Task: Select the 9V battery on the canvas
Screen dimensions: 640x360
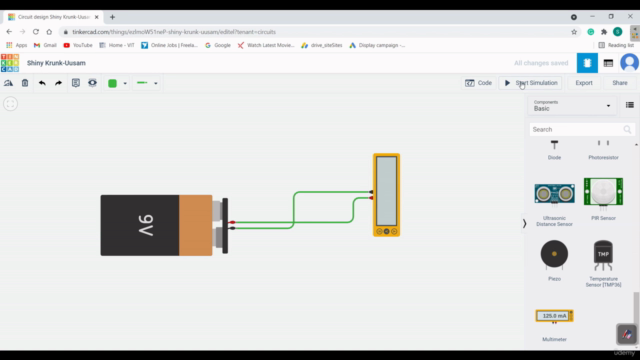Action: pos(164,225)
